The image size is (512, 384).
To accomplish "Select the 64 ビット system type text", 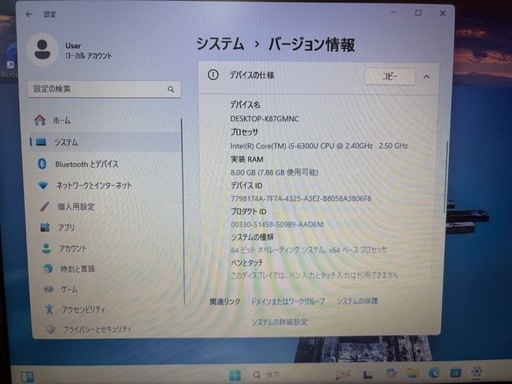I will [309, 250].
